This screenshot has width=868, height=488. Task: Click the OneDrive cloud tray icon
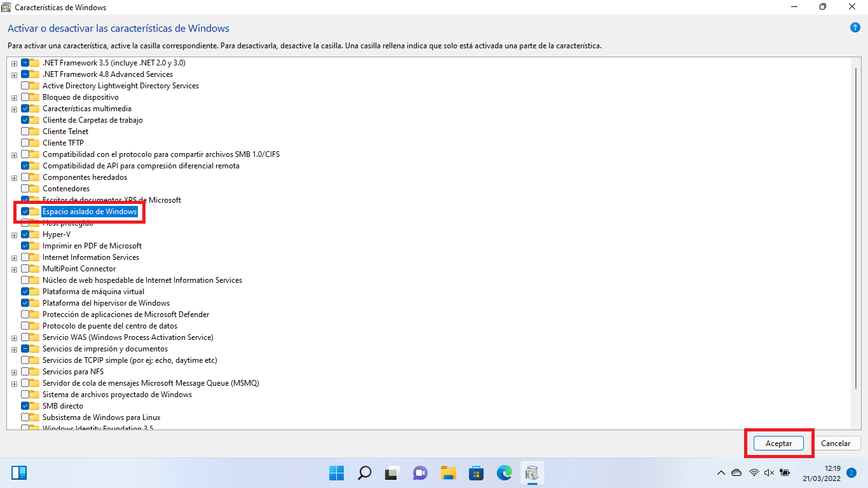point(736,473)
